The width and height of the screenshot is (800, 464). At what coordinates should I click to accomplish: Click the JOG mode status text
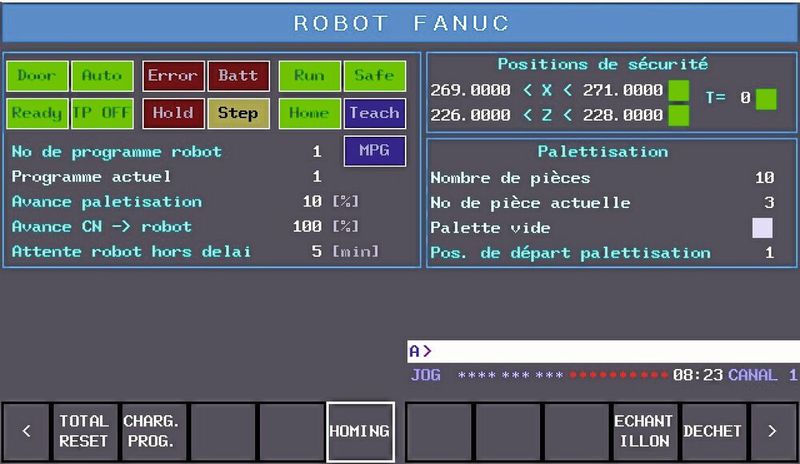coord(426,375)
